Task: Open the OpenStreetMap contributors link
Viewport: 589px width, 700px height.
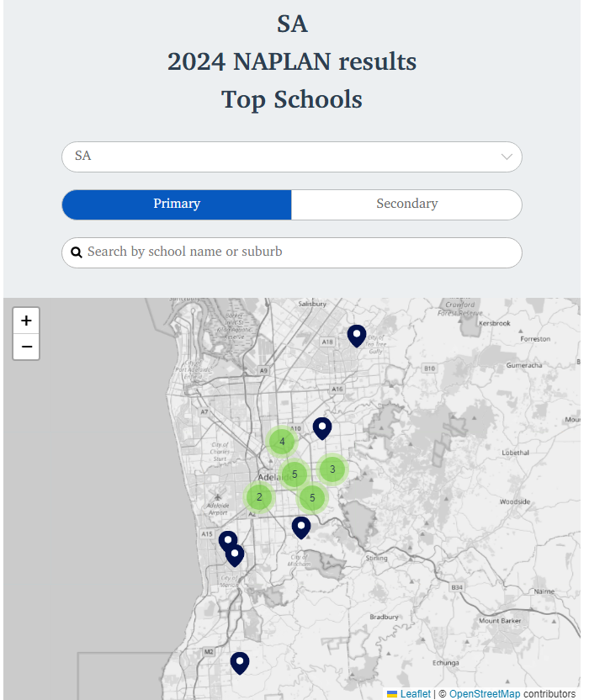Action: [x=485, y=694]
